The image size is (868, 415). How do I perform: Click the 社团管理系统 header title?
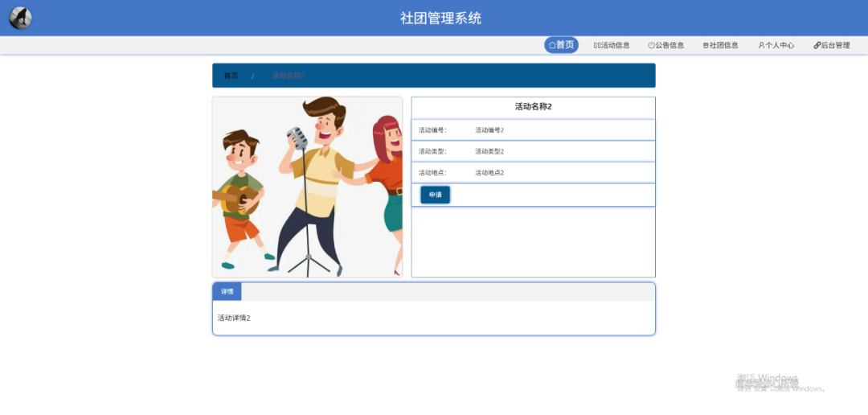tap(440, 18)
